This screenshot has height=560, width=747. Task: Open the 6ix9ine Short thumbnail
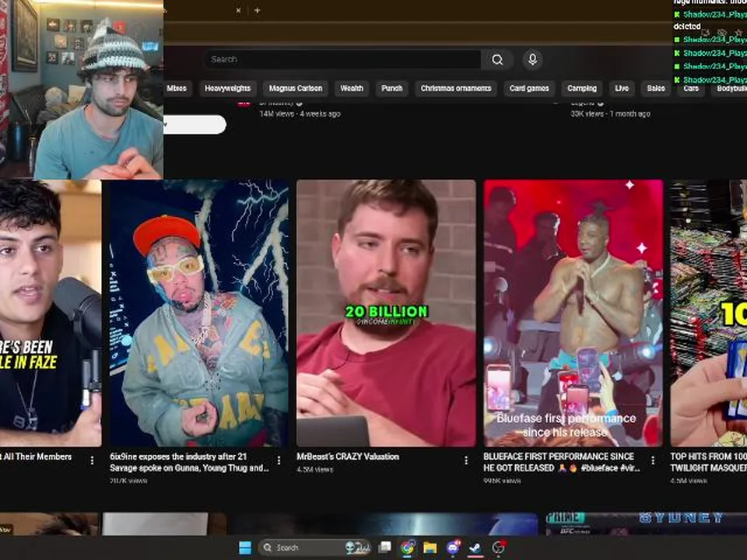[x=199, y=313]
